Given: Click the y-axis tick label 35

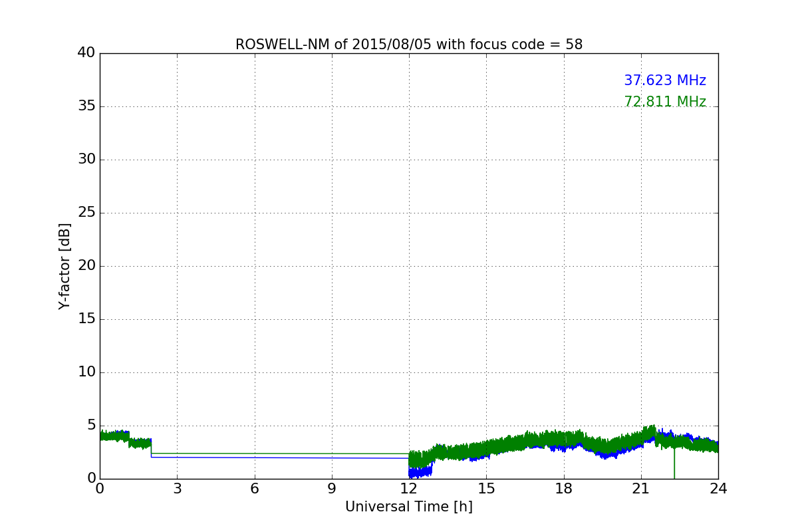Looking at the screenshot, I should click(86, 106).
